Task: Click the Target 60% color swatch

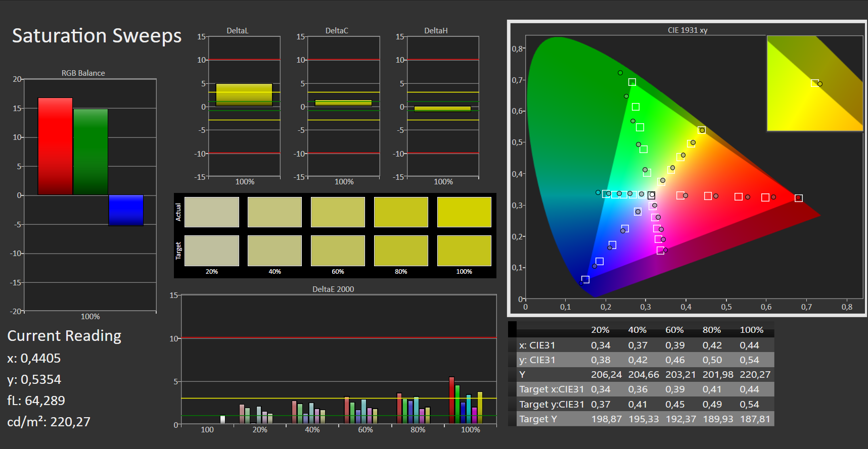Action: 338,251
